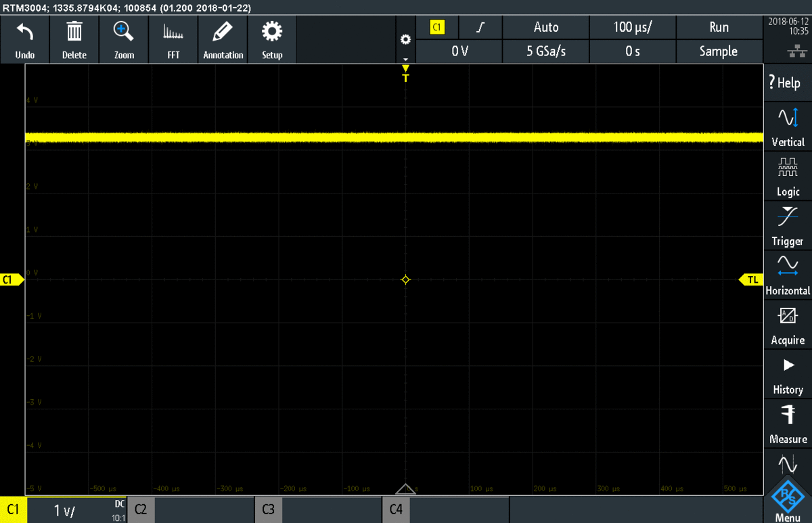Open the Help panel
This screenshot has height=523, width=812.
point(787,83)
